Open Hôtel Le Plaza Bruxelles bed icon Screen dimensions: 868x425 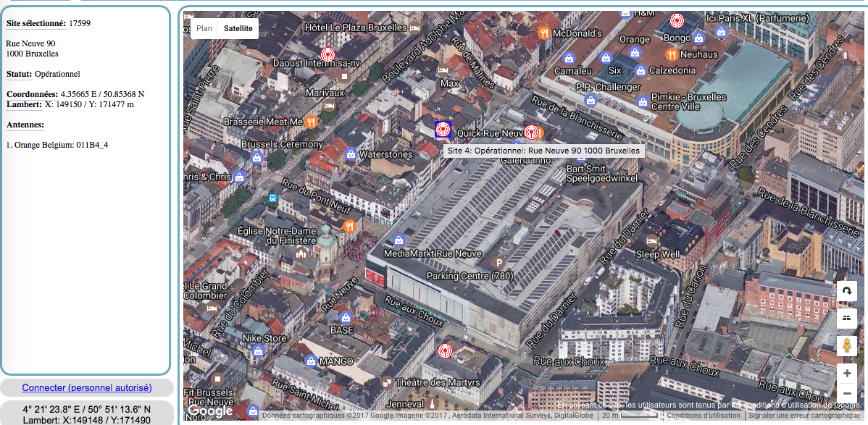click(415, 28)
